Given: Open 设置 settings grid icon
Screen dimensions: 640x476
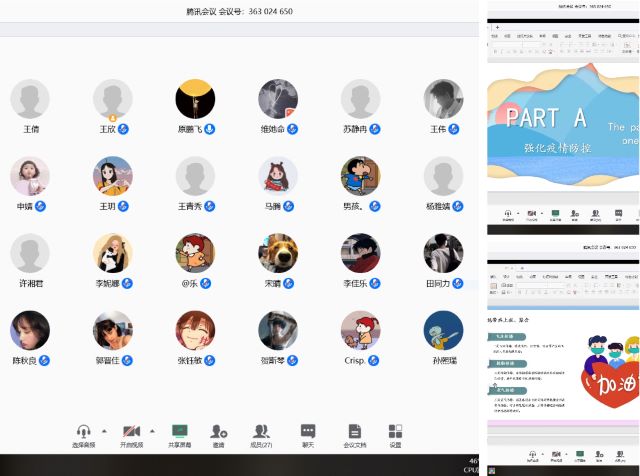Looking at the screenshot, I should (x=395, y=435).
